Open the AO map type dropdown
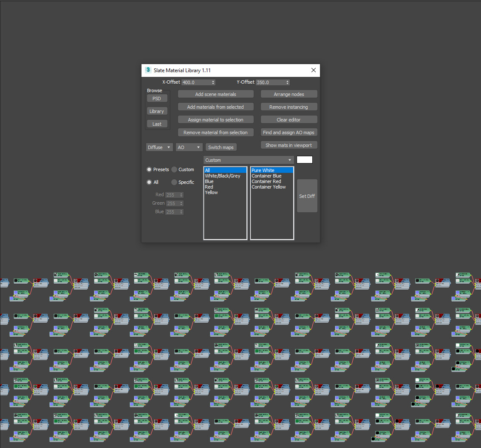 click(189, 147)
